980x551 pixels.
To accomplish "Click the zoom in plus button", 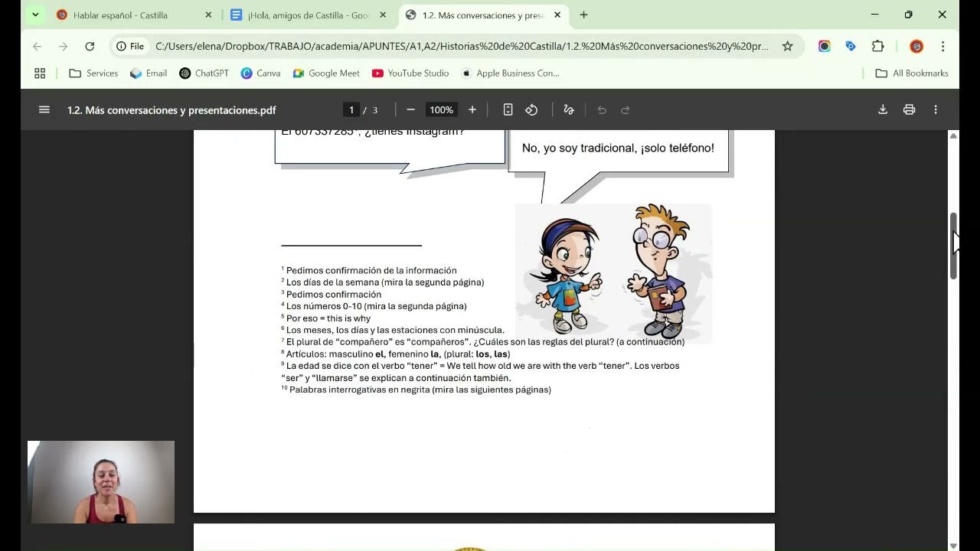I will 472,110.
